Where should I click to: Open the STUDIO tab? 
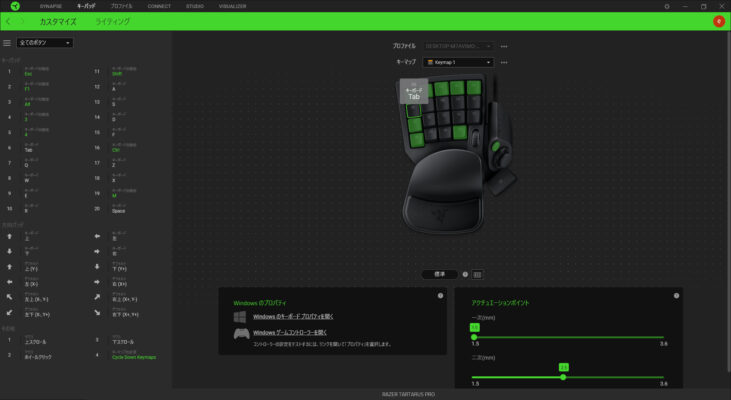195,7
